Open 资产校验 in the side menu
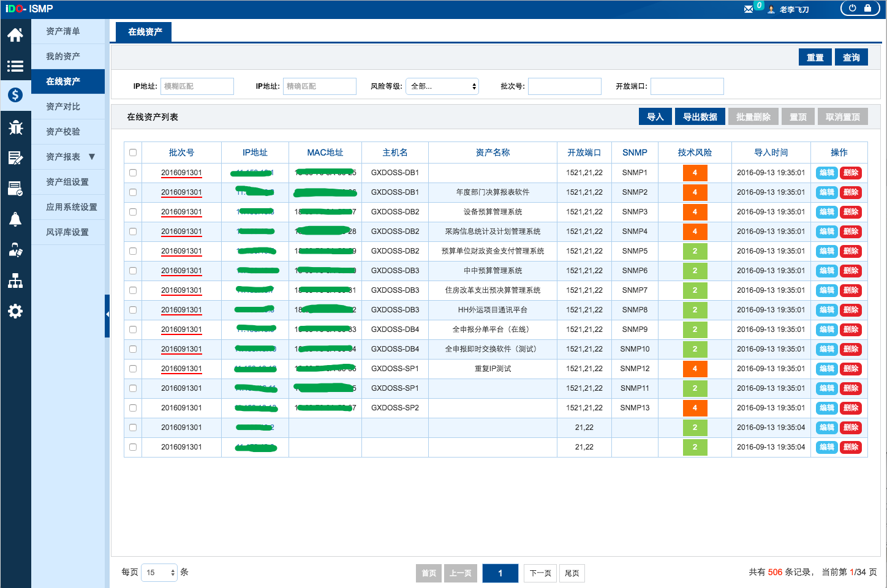The width and height of the screenshot is (887, 588). 68,132
